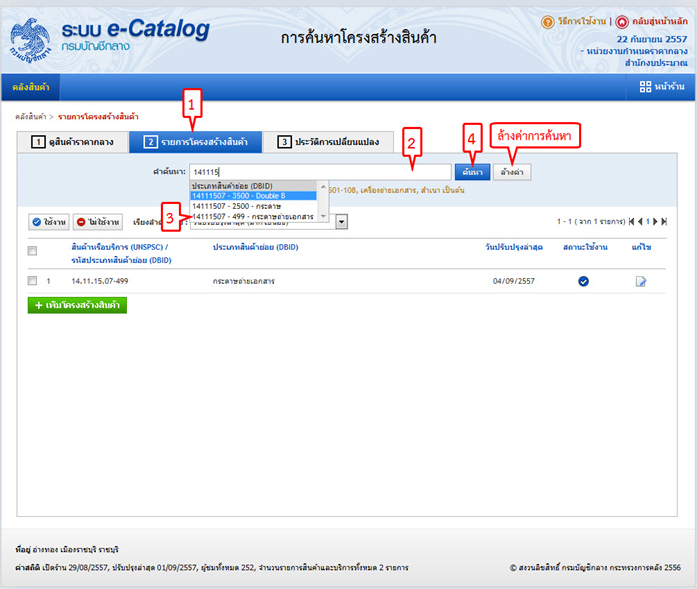Open the คลังสินค้า menu in blue bar

pos(31,87)
